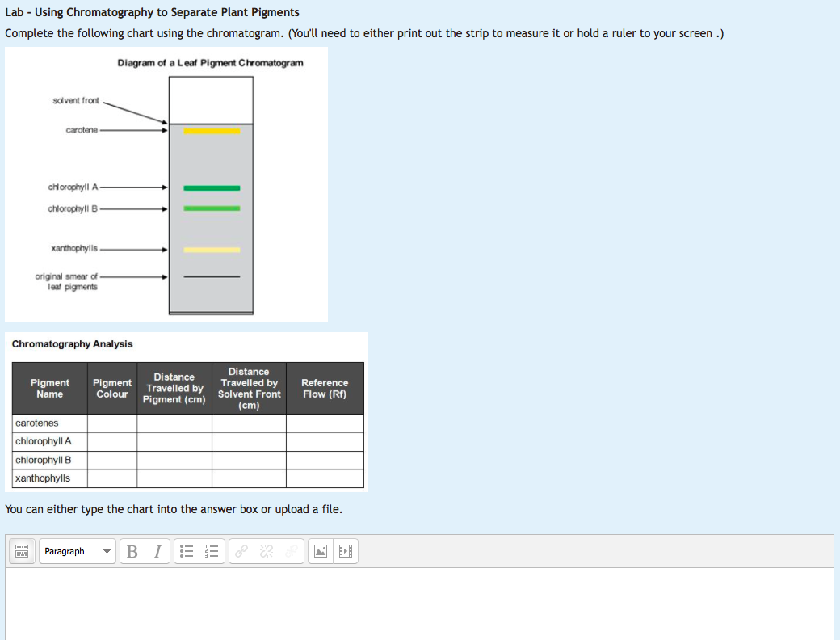Insert a bulleted list

point(187,552)
